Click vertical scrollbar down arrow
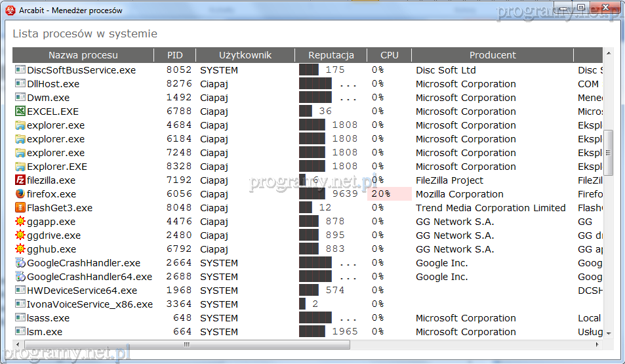This screenshot has width=625, height=364. [x=608, y=333]
